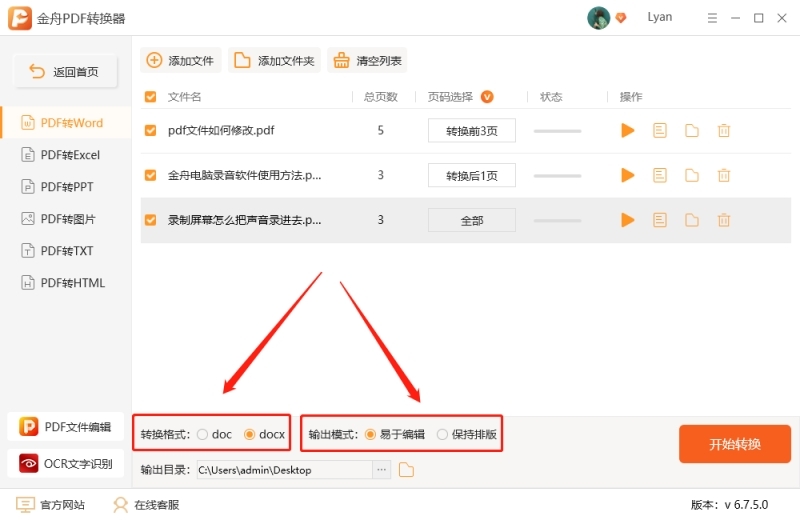Open the hamburger menu in title bar
800x520 pixels.
(712, 18)
